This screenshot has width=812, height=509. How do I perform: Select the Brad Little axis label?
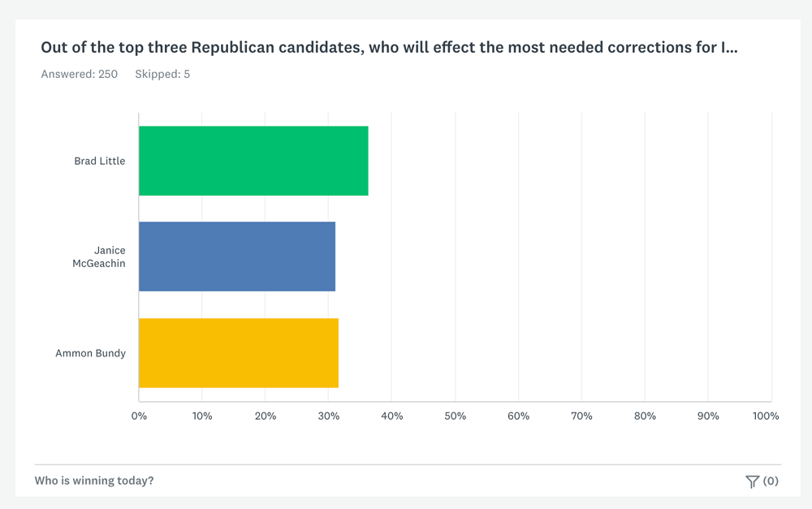click(x=100, y=161)
